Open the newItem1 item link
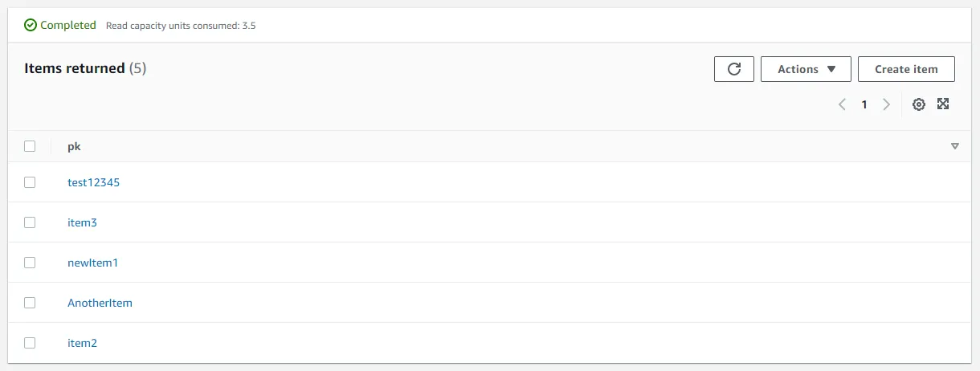Screen dimensions: 980x371 point(92,263)
